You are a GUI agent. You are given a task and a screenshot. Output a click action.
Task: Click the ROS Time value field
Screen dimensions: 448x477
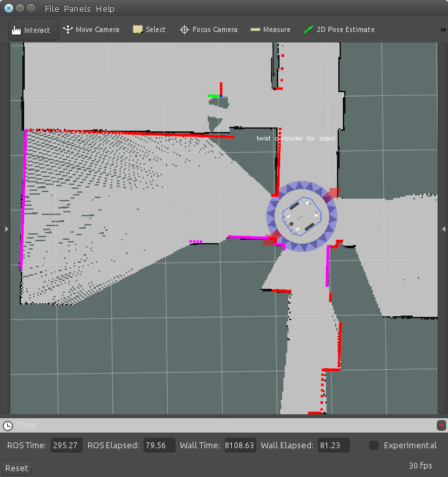[x=67, y=446]
